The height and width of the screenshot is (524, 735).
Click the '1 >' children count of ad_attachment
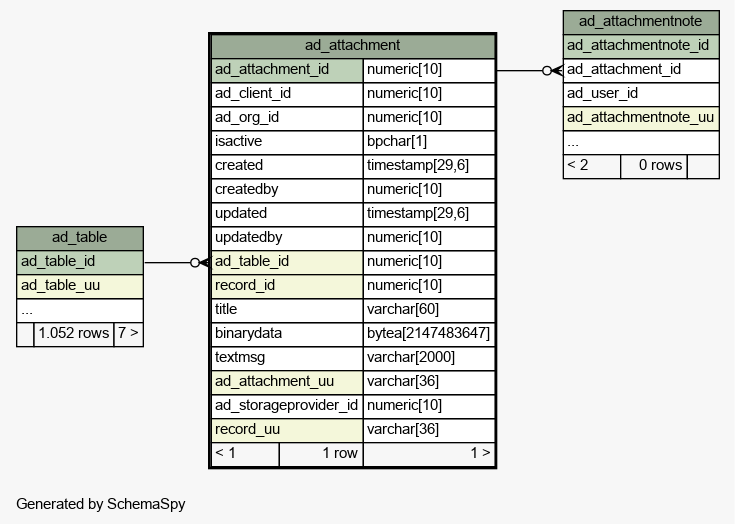pos(429,454)
